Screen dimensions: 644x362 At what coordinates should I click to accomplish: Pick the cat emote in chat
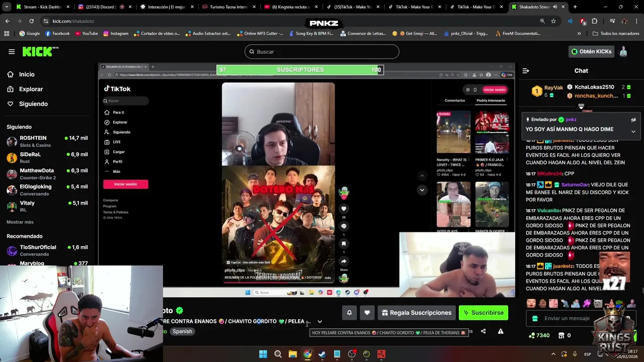(x=598, y=303)
